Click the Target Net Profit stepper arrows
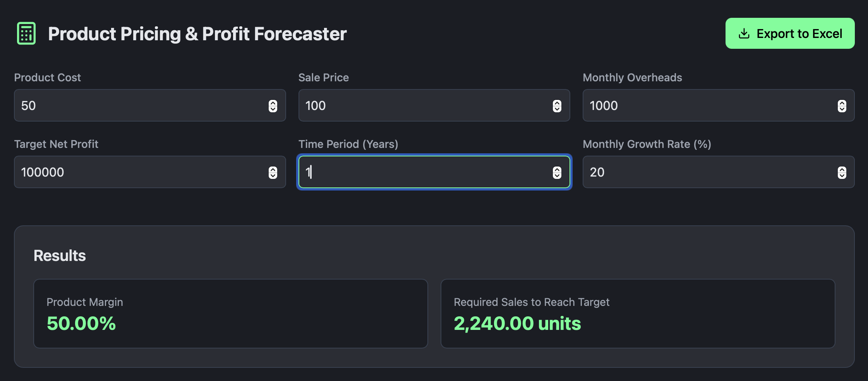The height and width of the screenshot is (381, 868). click(273, 172)
